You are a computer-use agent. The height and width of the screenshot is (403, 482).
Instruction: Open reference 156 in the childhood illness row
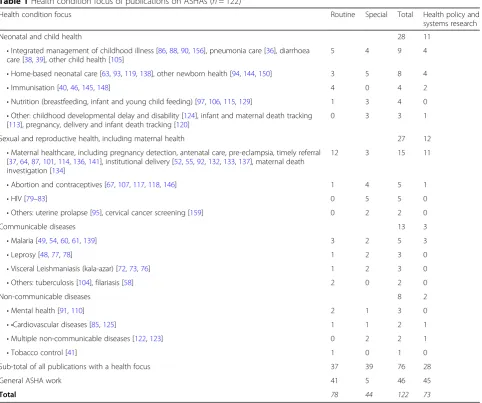click(x=198, y=51)
